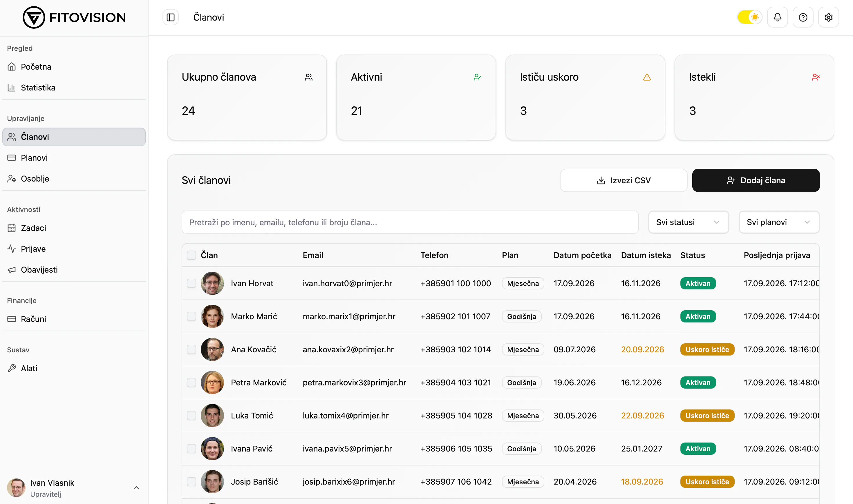
Task: Click Godišnja plan tag for Marko Marić
Action: point(521,316)
